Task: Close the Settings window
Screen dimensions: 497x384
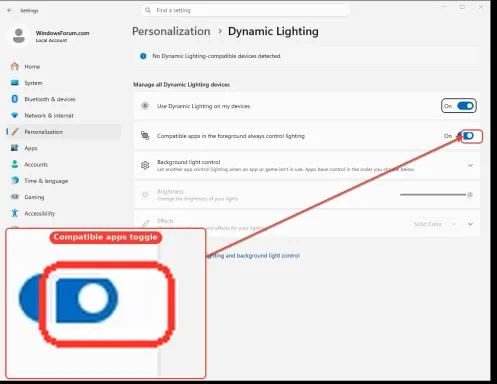Action: pos(481,7)
